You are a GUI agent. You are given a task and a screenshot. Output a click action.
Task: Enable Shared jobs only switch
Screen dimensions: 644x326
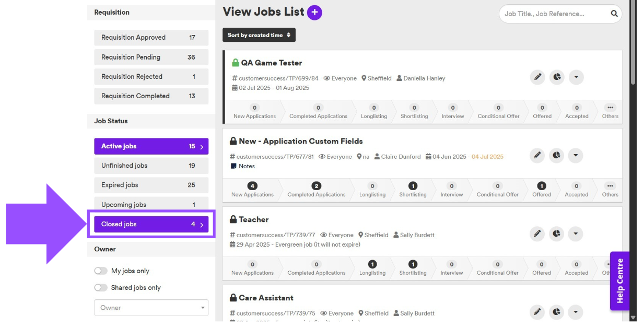tap(101, 288)
